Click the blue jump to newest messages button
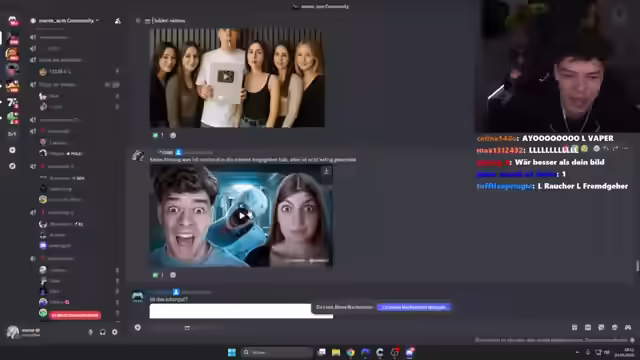The image size is (640, 360). (x=413, y=307)
